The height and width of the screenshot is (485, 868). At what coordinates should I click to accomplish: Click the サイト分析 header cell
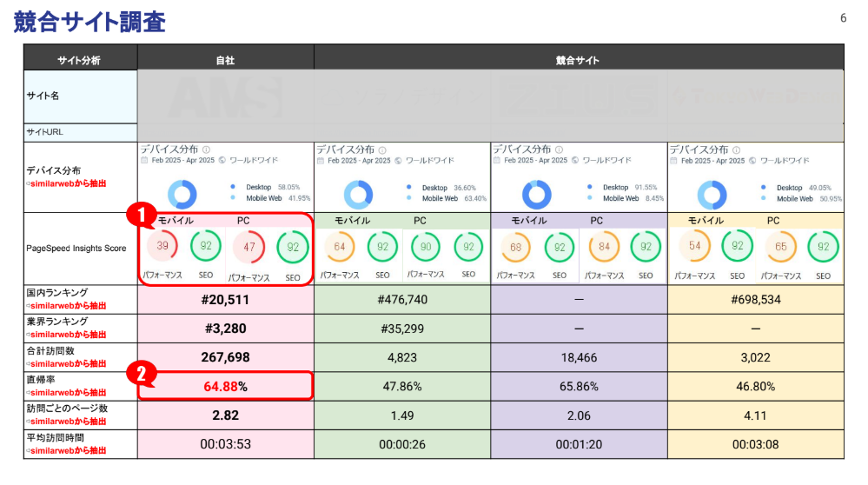79,60
